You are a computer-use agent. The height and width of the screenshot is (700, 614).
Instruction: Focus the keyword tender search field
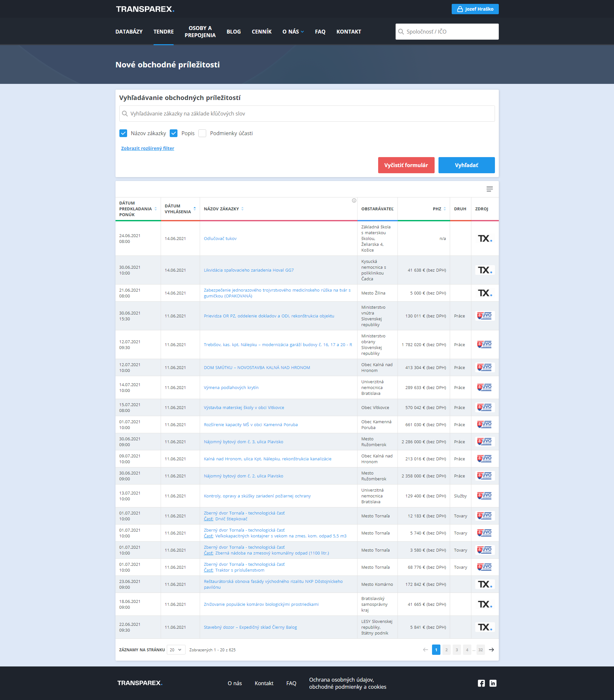(x=307, y=114)
